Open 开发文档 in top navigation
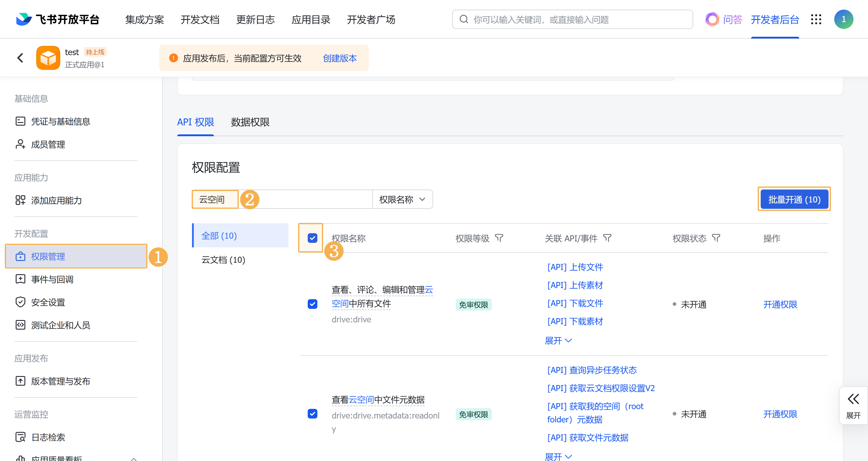 point(200,20)
